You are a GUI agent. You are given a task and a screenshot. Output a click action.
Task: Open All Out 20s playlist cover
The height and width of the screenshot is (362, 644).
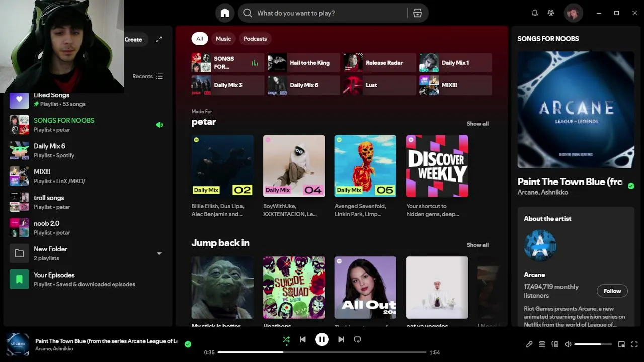pos(365,288)
